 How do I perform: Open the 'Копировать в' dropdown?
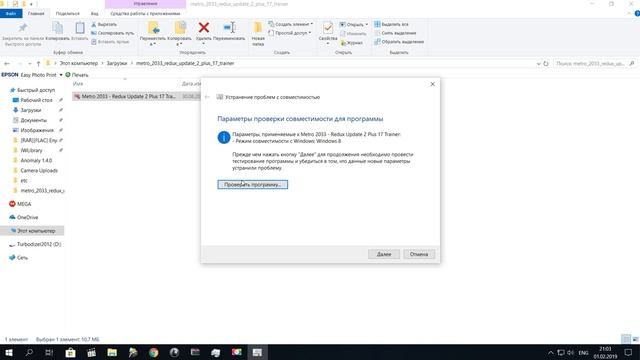tap(180, 44)
